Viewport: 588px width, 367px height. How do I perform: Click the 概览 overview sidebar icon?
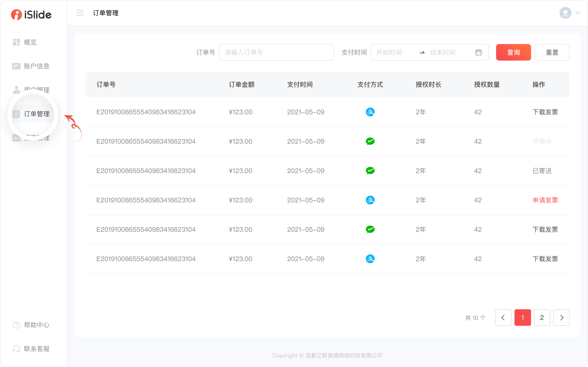pyautogui.click(x=16, y=42)
